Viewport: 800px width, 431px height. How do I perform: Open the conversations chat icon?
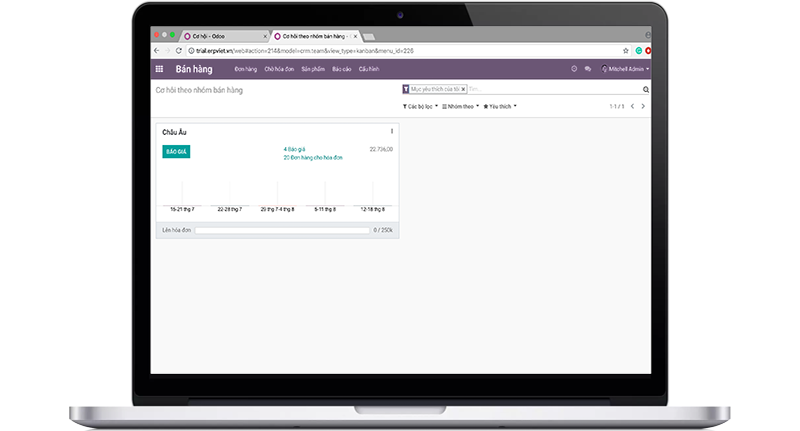coord(588,69)
